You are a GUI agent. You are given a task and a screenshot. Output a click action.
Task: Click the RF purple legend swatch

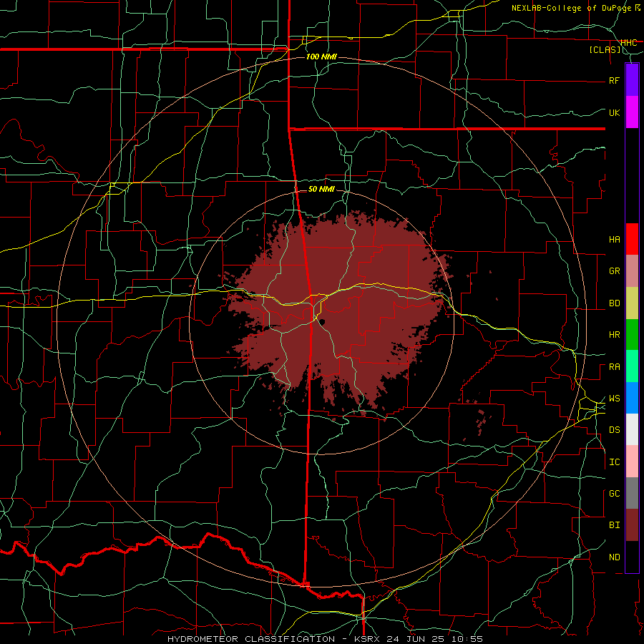pyautogui.click(x=632, y=80)
